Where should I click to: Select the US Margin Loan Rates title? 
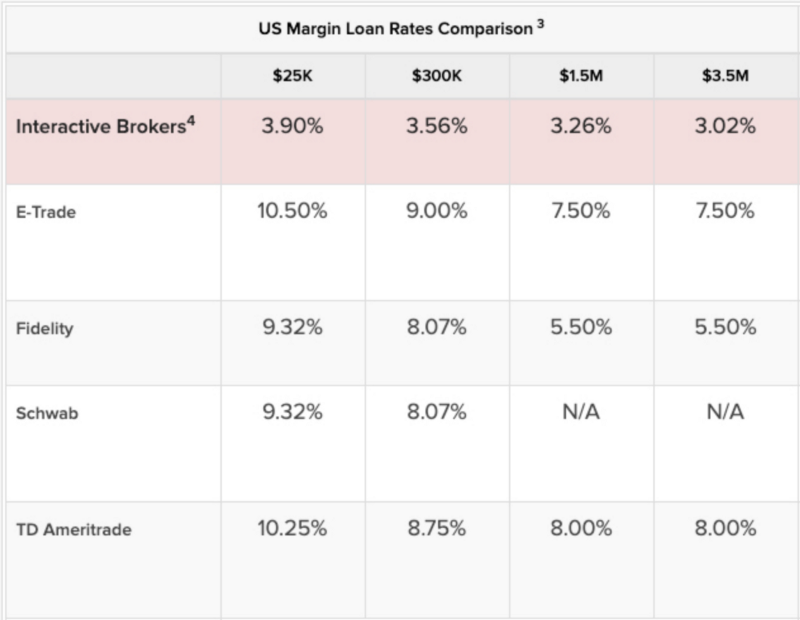coord(394,28)
